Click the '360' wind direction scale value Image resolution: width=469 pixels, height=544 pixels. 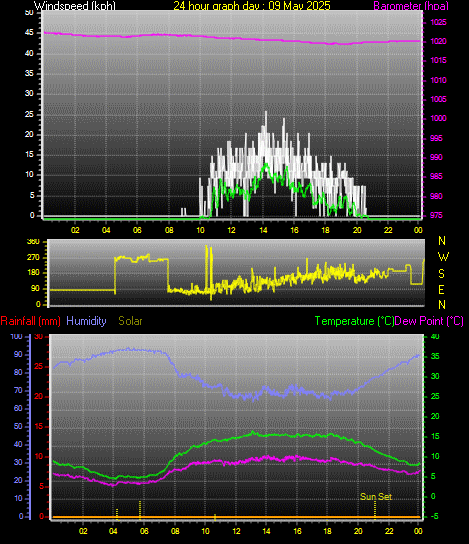[33, 242]
